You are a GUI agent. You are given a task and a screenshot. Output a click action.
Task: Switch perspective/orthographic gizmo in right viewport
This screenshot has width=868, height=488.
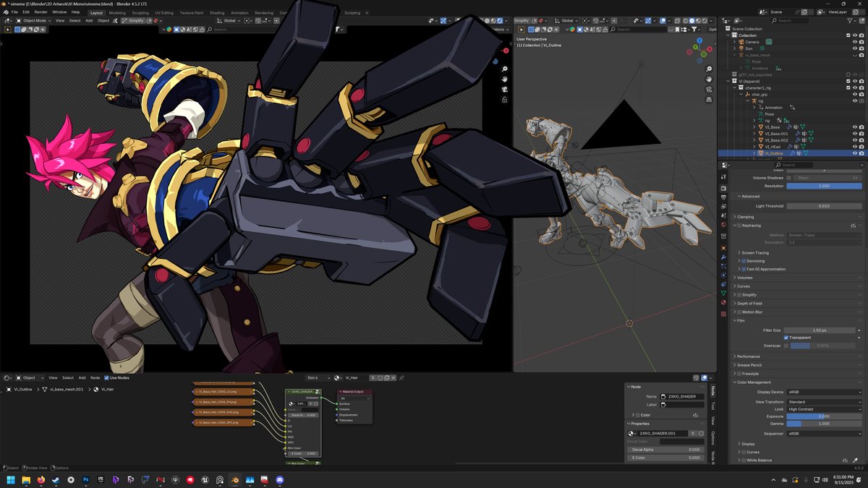tap(710, 100)
